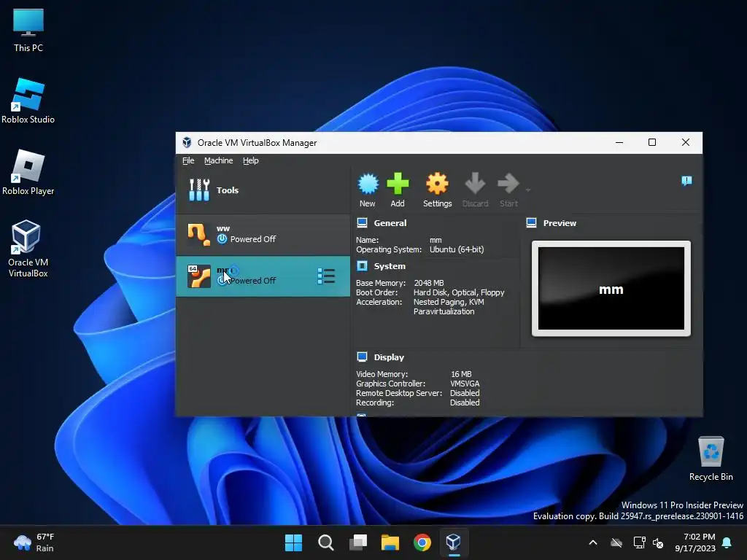The image size is (747, 560).
Task: Click the Preview section header
Action: (x=560, y=223)
